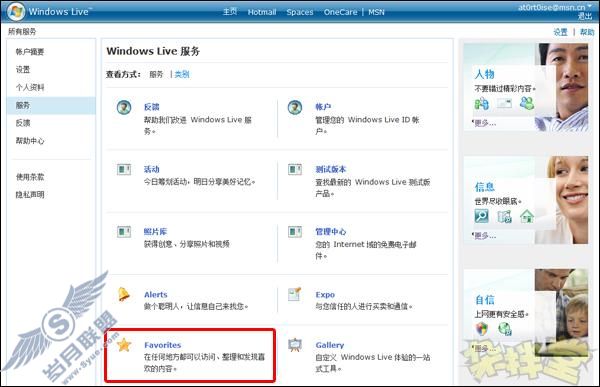Click the 帐户 service person icon
The image size is (600, 387).
click(x=295, y=107)
